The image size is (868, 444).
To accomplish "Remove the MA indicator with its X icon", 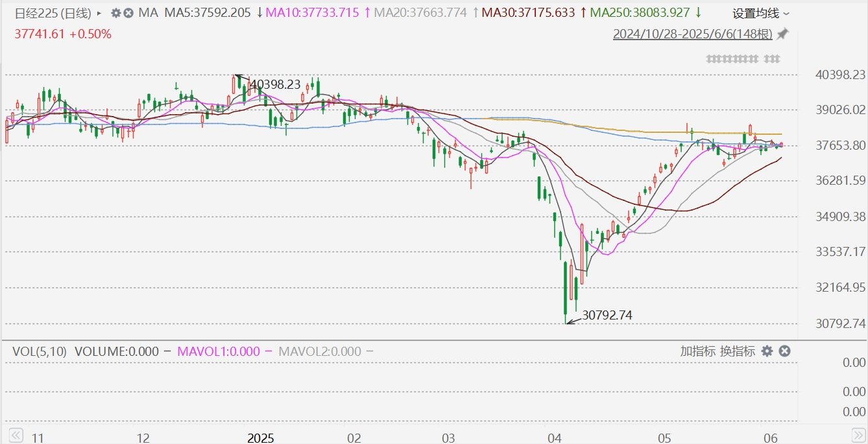I will 128,12.
